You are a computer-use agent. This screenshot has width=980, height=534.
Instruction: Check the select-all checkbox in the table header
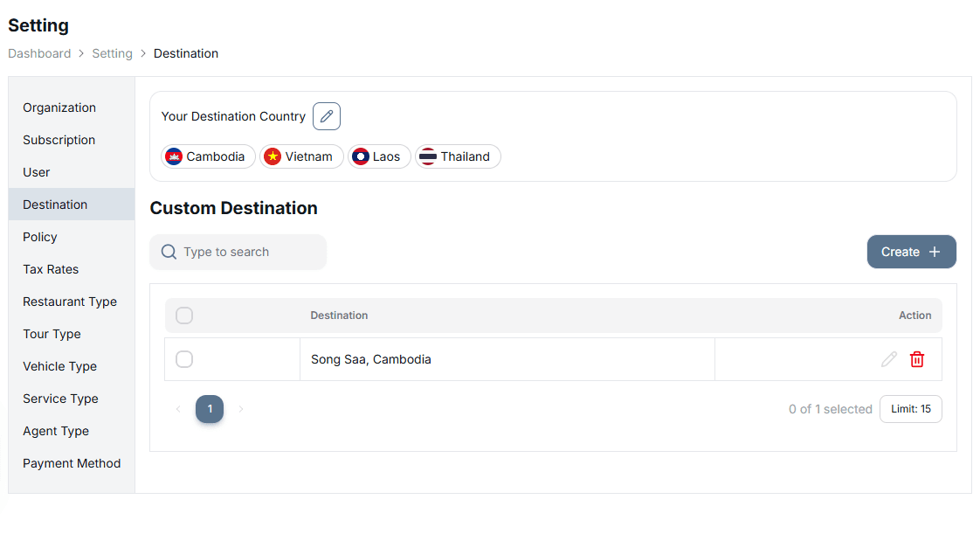pyautogui.click(x=184, y=315)
